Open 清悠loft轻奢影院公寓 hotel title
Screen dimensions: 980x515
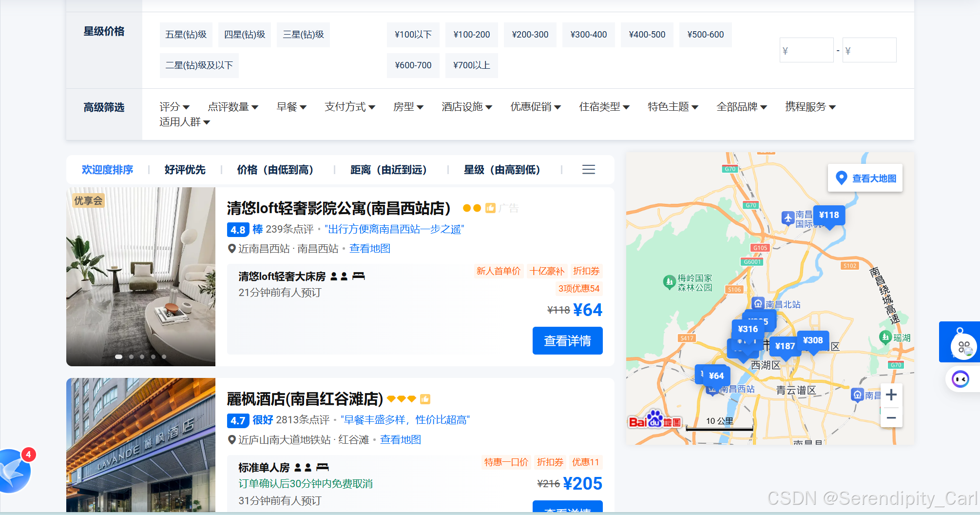pyautogui.click(x=338, y=208)
